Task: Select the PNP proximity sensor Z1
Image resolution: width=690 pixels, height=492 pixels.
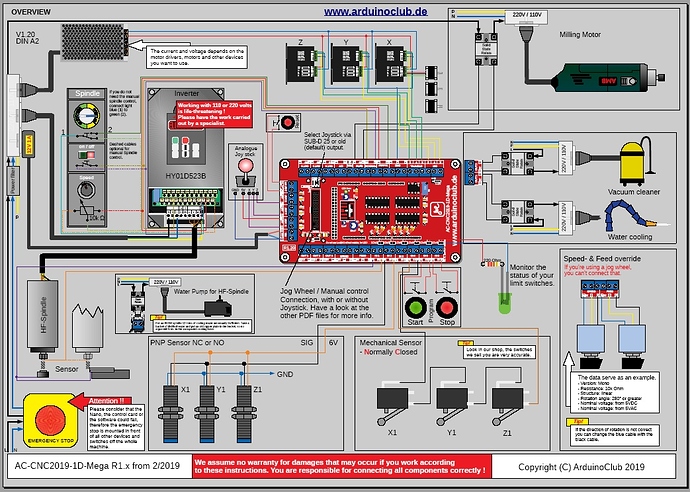Action: pos(244,414)
